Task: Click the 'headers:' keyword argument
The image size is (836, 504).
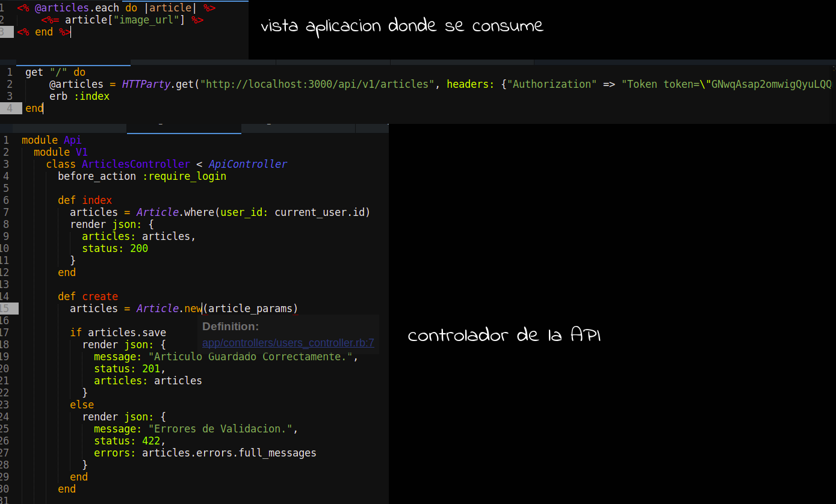Action: tap(471, 84)
